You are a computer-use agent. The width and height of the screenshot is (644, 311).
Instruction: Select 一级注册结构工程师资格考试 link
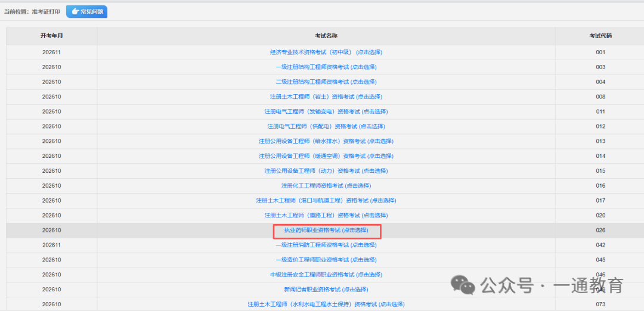pyautogui.click(x=326, y=67)
